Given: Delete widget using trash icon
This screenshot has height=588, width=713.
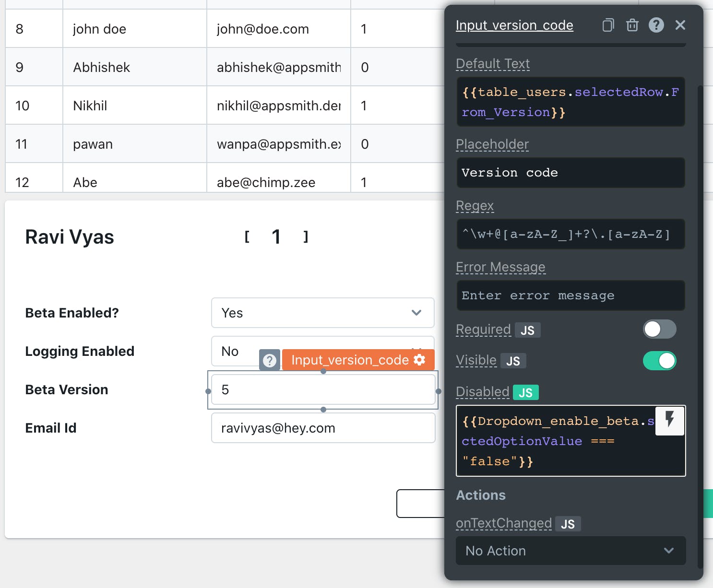Looking at the screenshot, I should [x=632, y=25].
